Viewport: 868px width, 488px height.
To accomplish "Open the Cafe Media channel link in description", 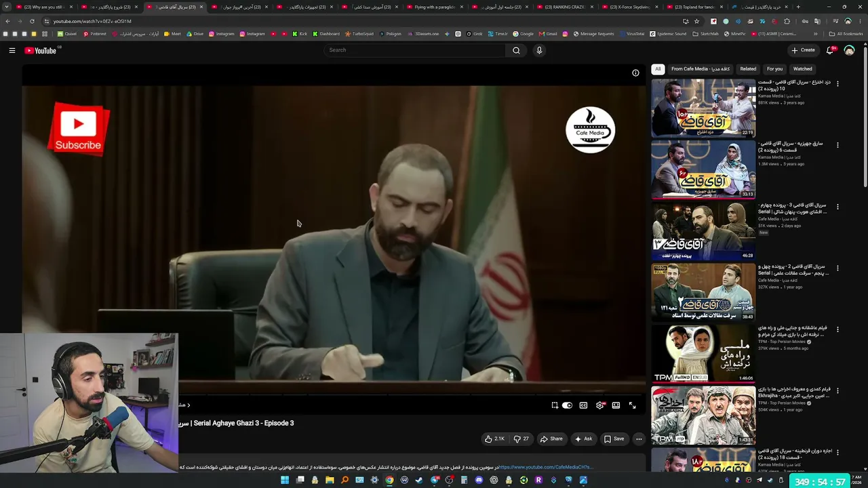I will point(546,467).
